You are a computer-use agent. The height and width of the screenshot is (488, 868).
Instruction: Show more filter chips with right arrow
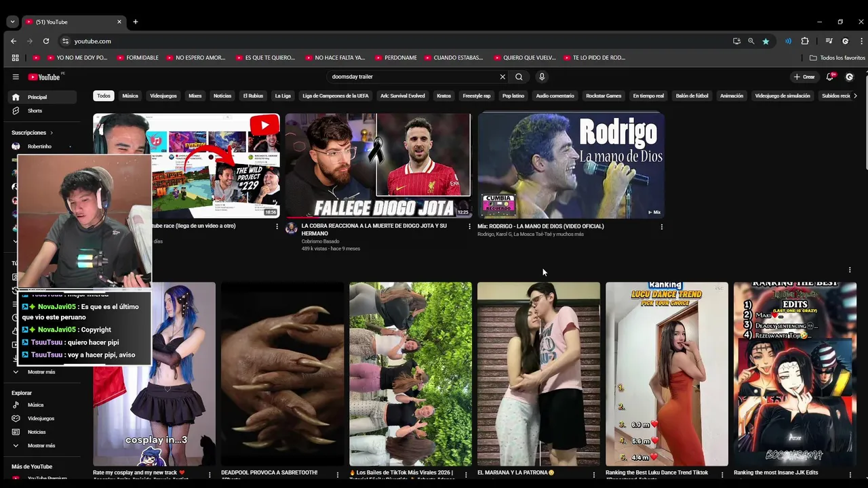coord(855,96)
